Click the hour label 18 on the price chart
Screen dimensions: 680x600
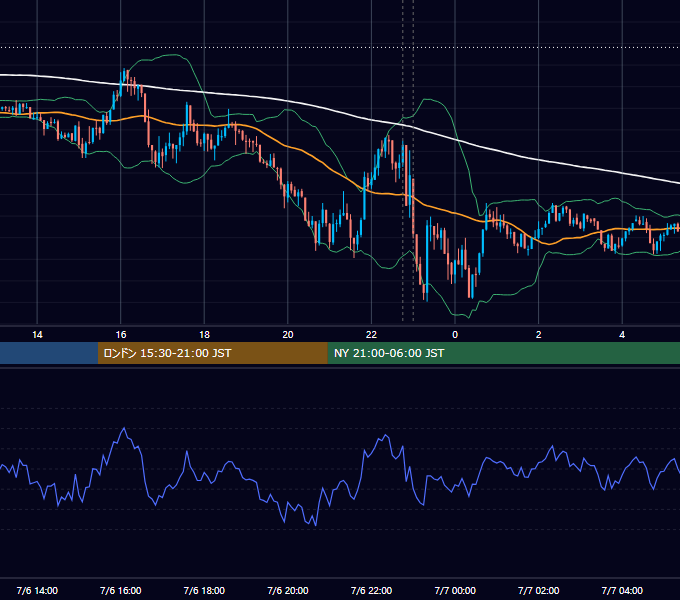click(x=204, y=335)
